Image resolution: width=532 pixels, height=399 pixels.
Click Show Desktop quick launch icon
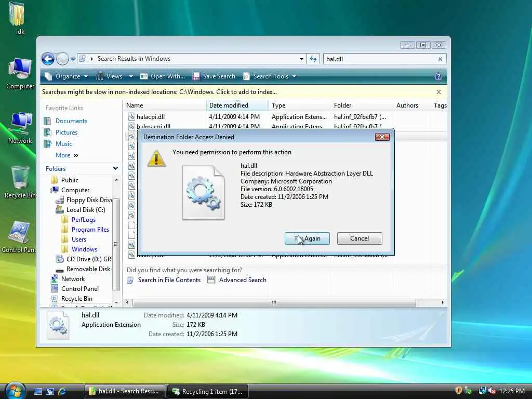[37, 391]
